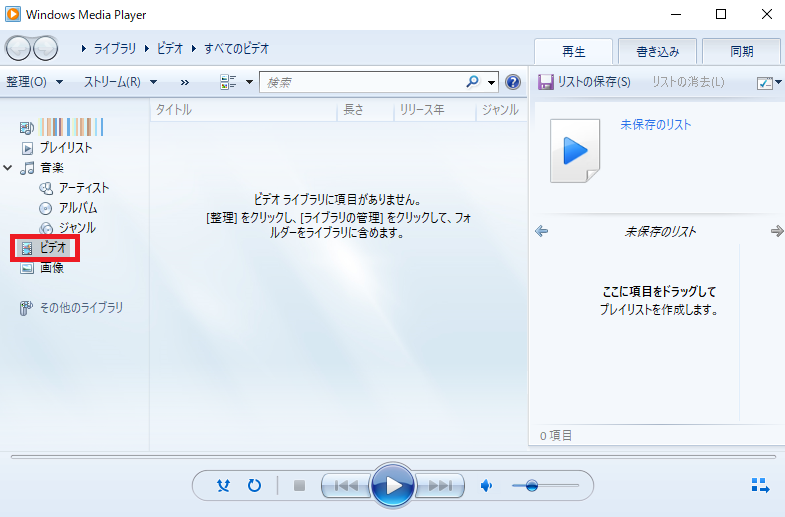Open the view options dropdown arrow
The height and width of the screenshot is (517, 785).
(249, 82)
